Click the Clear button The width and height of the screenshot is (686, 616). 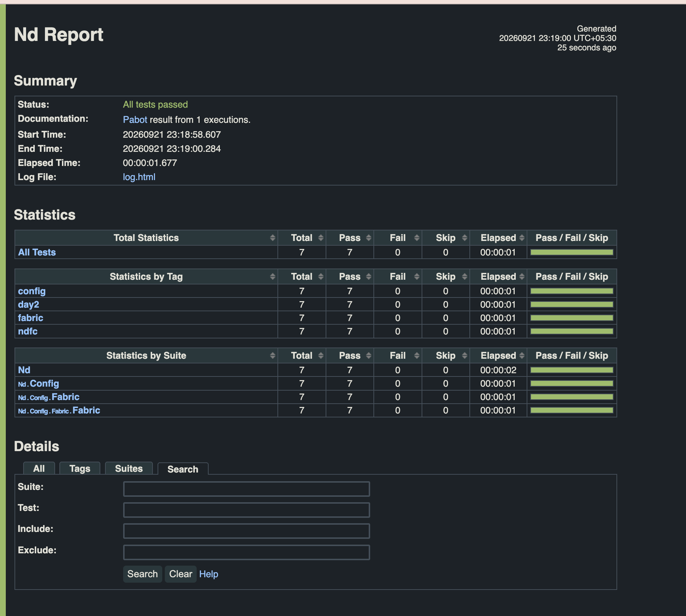(x=181, y=574)
